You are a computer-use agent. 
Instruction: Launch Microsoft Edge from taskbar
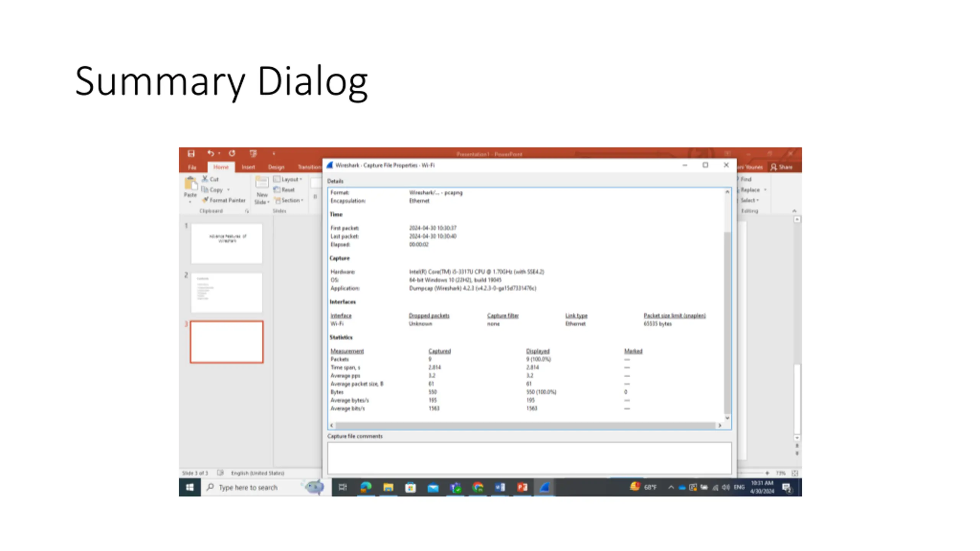pyautogui.click(x=366, y=487)
